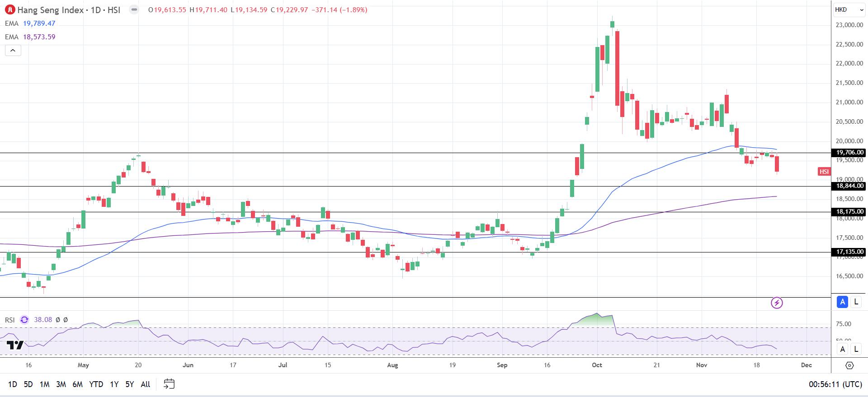Collapse the indicator legend with the caret button
The height and width of the screenshot is (397, 868).
(13, 50)
